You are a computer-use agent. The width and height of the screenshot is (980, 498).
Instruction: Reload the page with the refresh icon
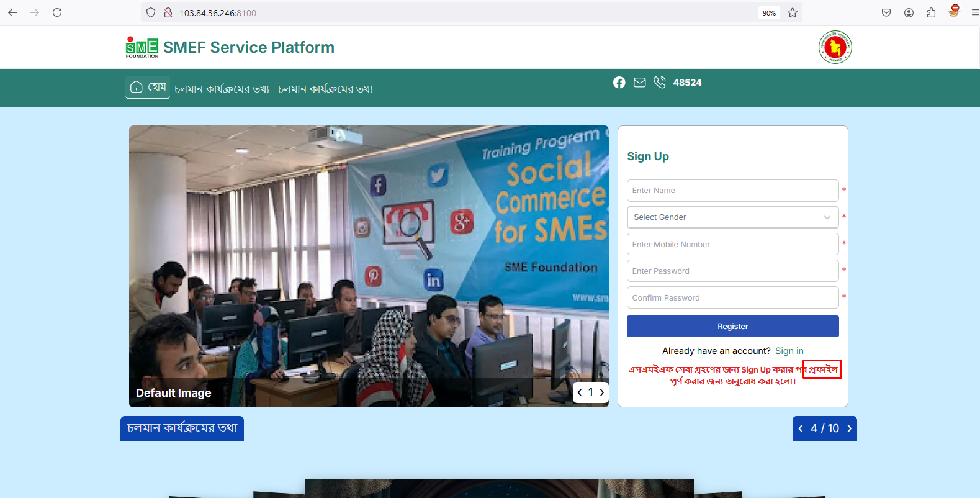click(57, 12)
